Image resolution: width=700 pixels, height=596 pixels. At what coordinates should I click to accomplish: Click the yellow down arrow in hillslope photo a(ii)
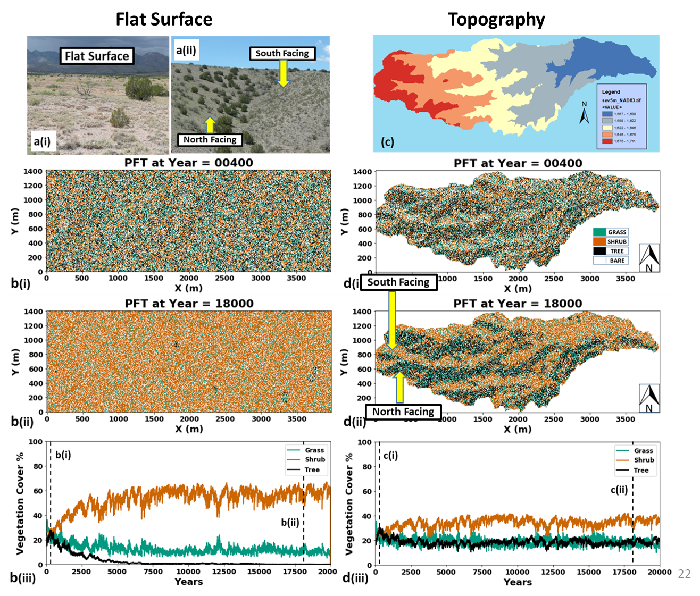[x=284, y=73]
